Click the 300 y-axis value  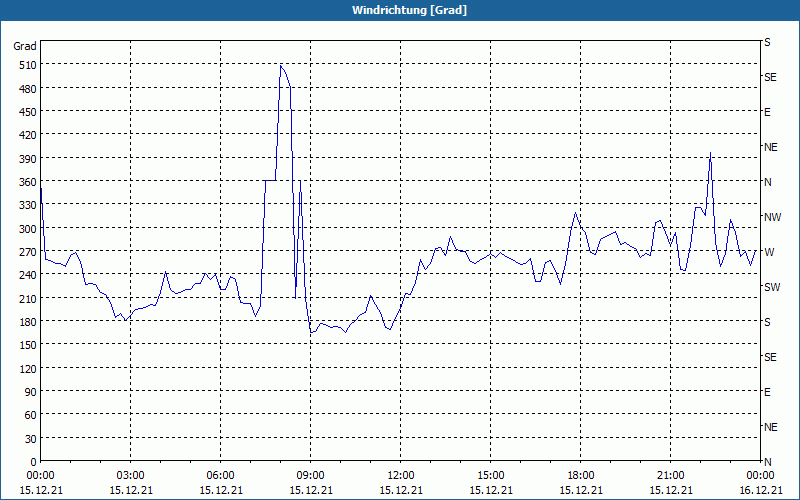click(x=28, y=229)
